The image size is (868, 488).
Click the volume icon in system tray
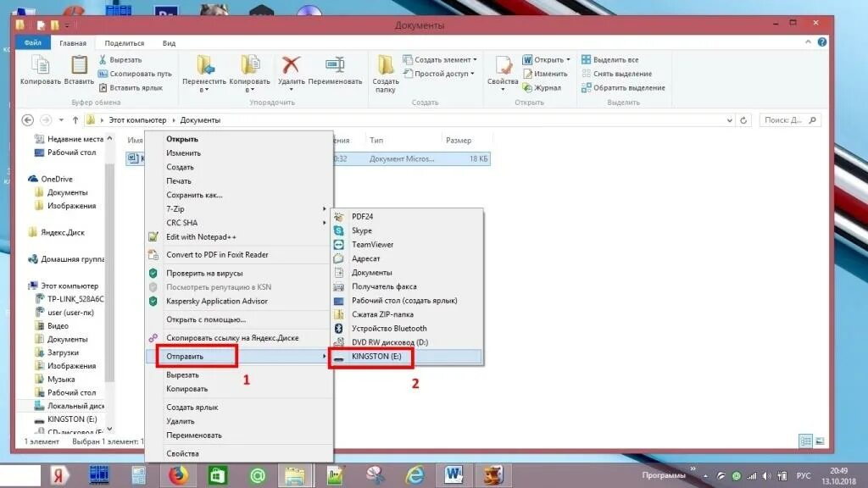(766, 476)
